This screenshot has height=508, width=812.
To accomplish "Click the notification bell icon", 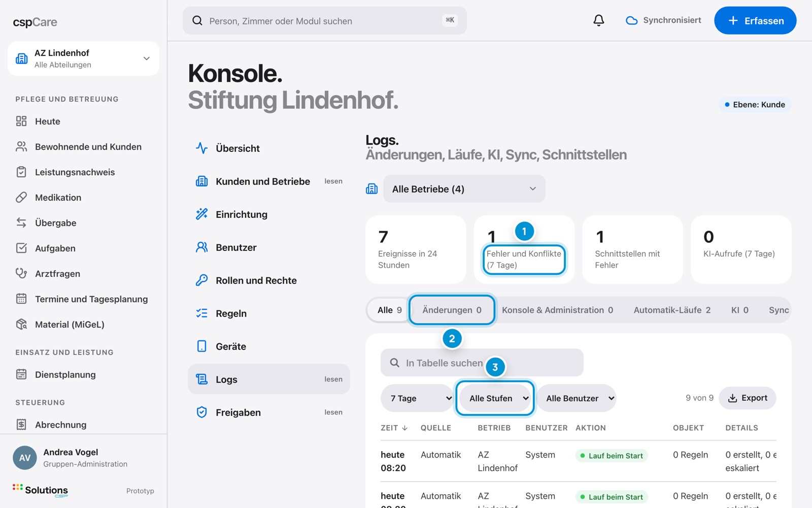I will 599,20.
